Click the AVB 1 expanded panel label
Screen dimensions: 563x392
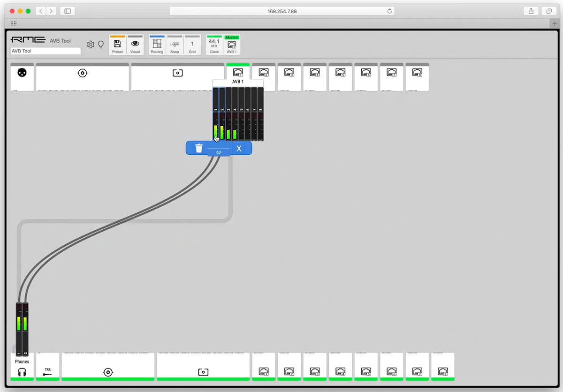[x=238, y=82]
